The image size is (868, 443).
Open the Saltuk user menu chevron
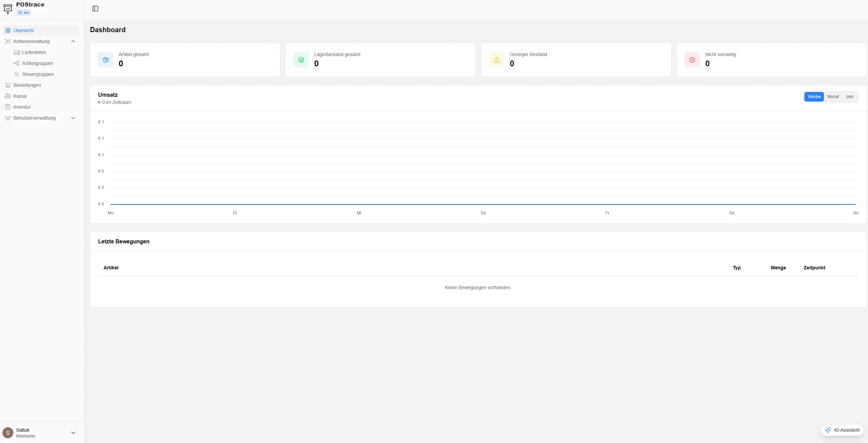pyautogui.click(x=73, y=433)
